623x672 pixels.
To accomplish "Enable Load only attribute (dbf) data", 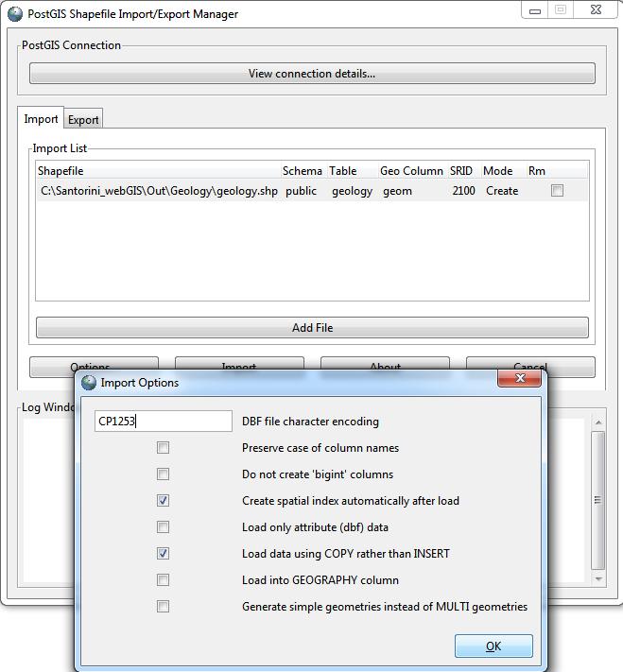I will click(163, 527).
